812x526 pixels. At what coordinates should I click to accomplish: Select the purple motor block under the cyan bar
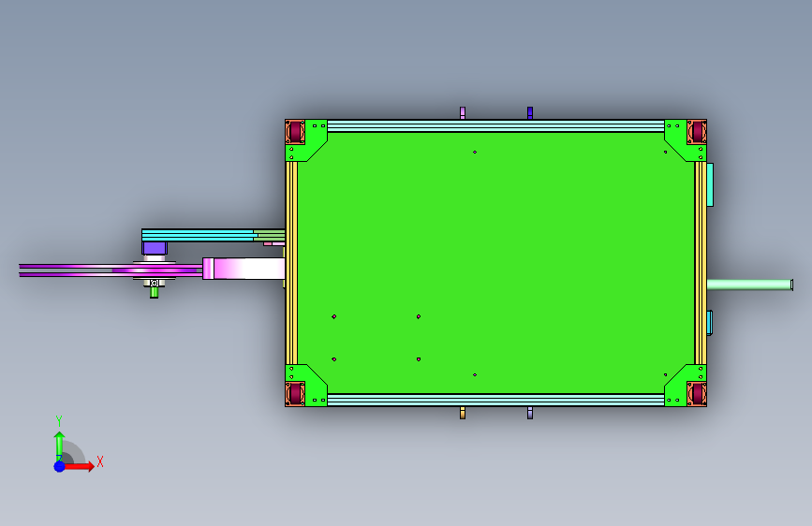point(155,248)
